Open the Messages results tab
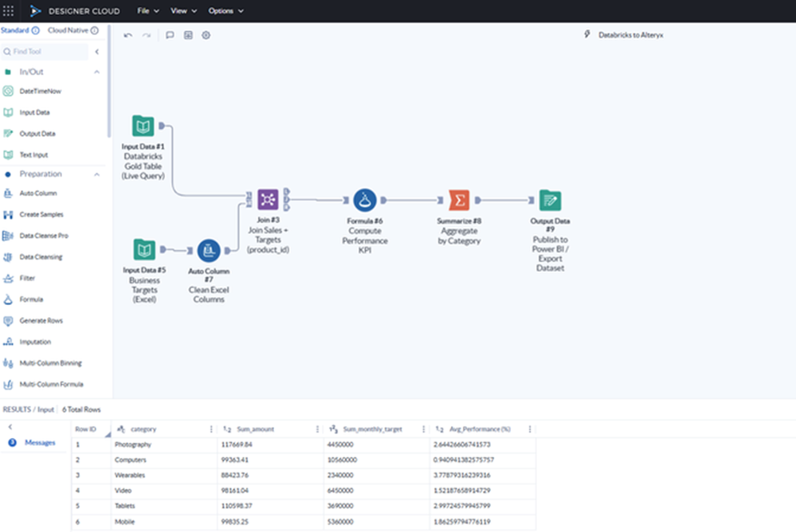The image size is (796, 532). pyautogui.click(x=40, y=443)
